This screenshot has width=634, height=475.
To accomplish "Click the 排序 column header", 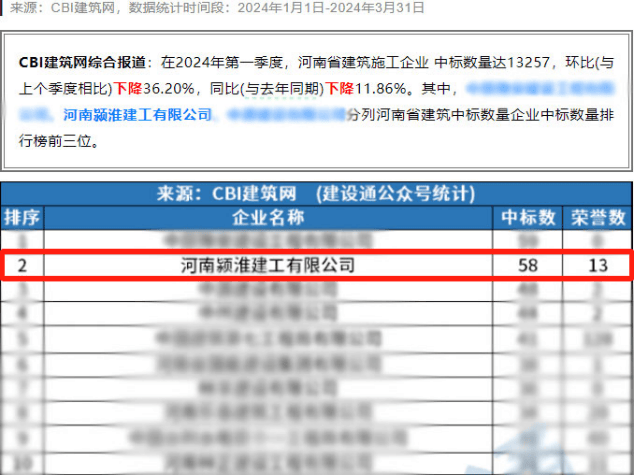I will pyautogui.click(x=22, y=217).
